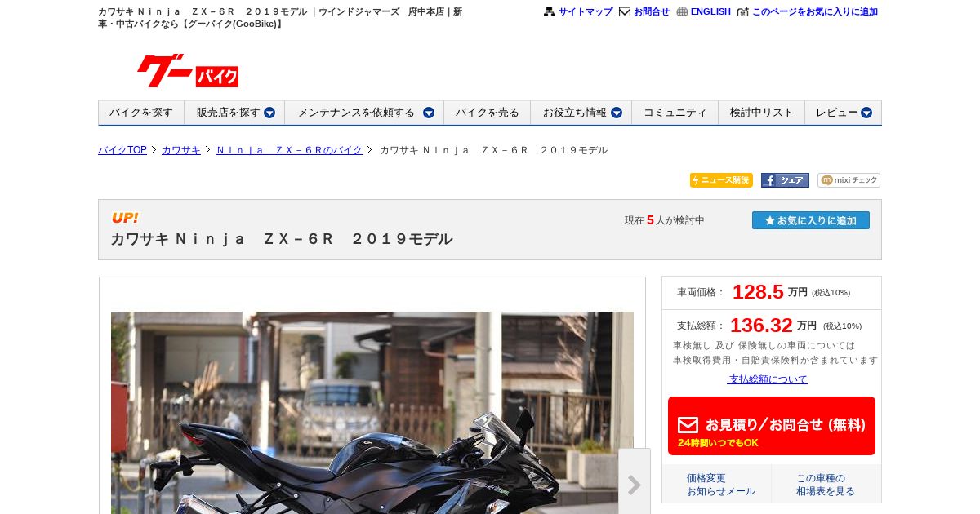Image resolution: width=980 pixels, height=514 pixels.
Task: Open the お役立ち情報 menu item
Action: pos(575,113)
